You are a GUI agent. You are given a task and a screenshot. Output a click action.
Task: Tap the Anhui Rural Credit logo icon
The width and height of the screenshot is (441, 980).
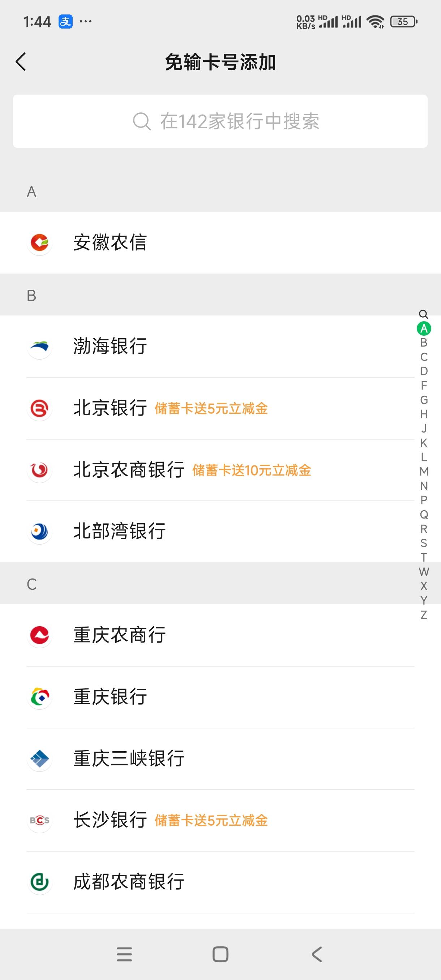coord(39,243)
